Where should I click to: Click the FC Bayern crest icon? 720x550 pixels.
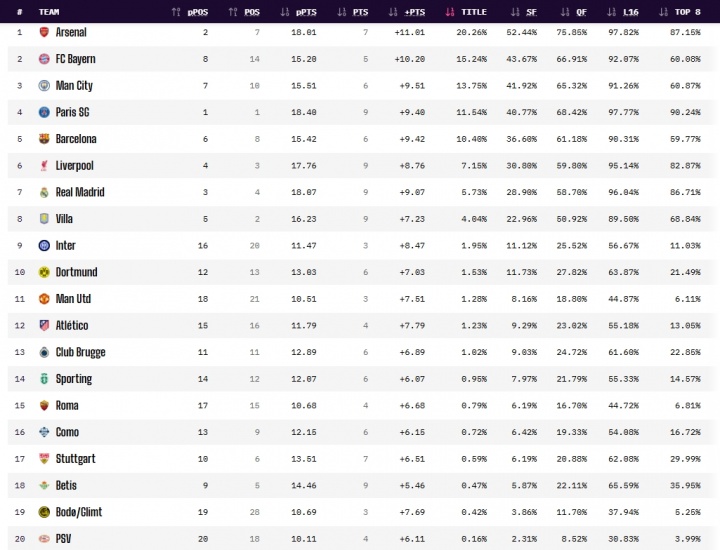click(44, 59)
